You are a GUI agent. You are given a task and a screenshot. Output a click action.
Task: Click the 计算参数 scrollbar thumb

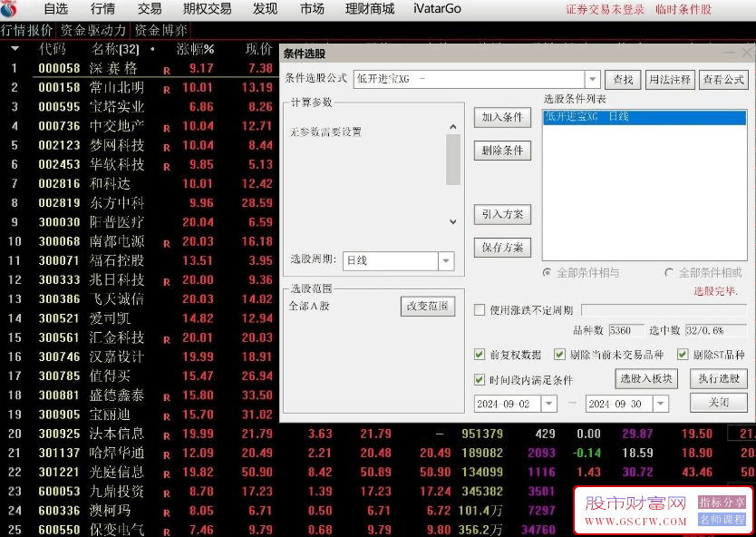tap(452, 160)
